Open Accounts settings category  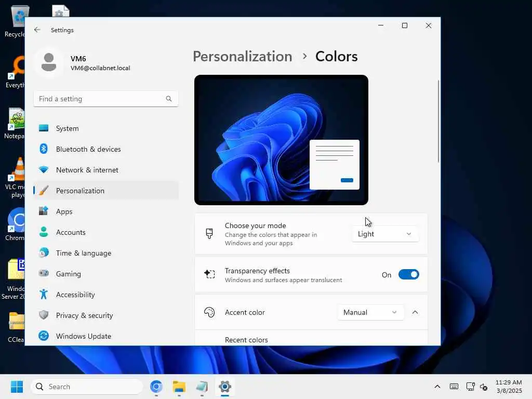coord(106,232)
